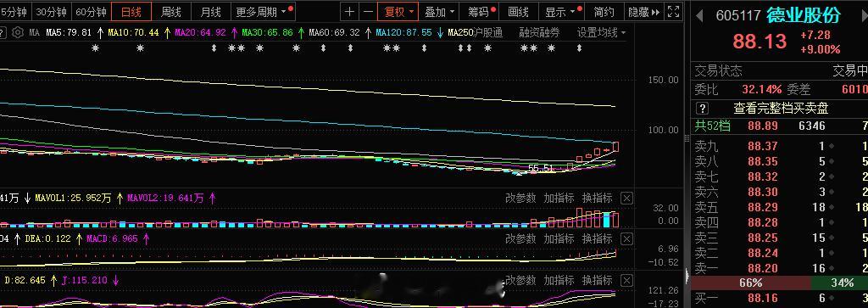Open 复权 adjustment dropdown
The height and width of the screenshot is (308, 868).
[x=398, y=12]
